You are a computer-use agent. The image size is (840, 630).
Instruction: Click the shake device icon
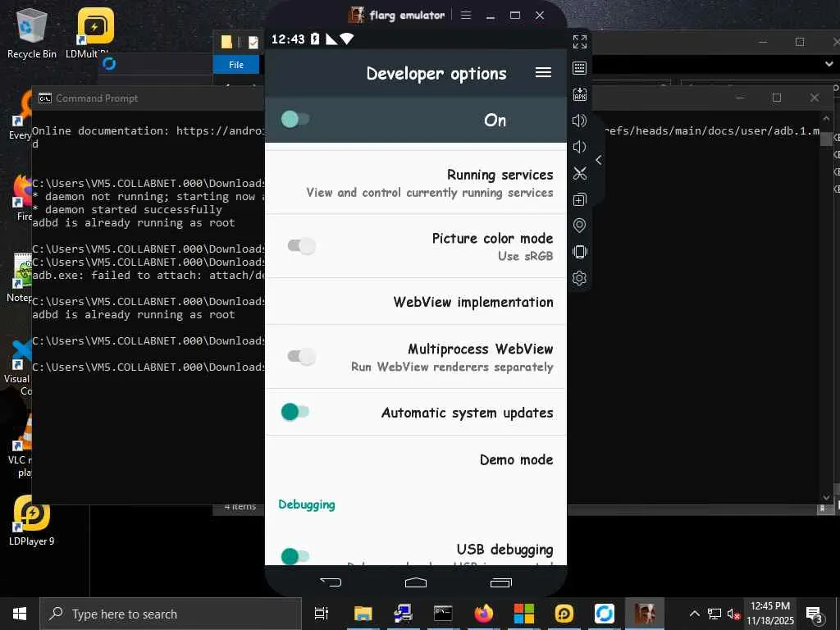[x=580, y=252]
